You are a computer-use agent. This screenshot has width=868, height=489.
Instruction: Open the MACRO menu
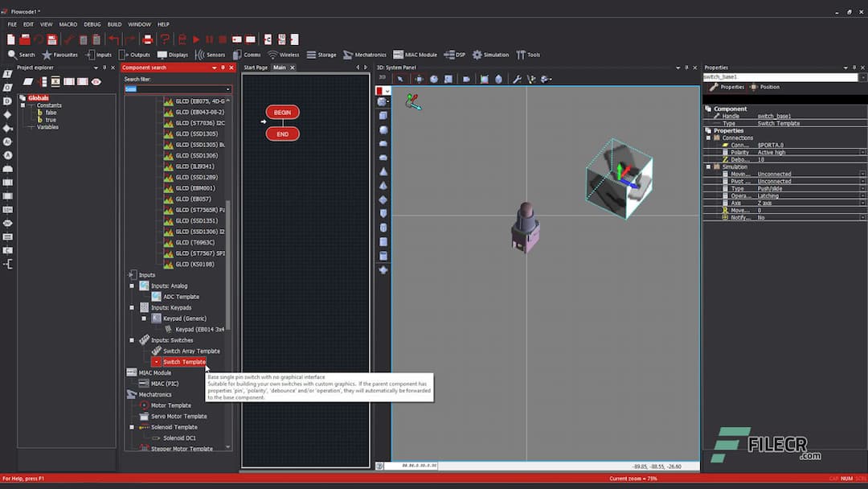pyautogui.click(x=68, y=24)
